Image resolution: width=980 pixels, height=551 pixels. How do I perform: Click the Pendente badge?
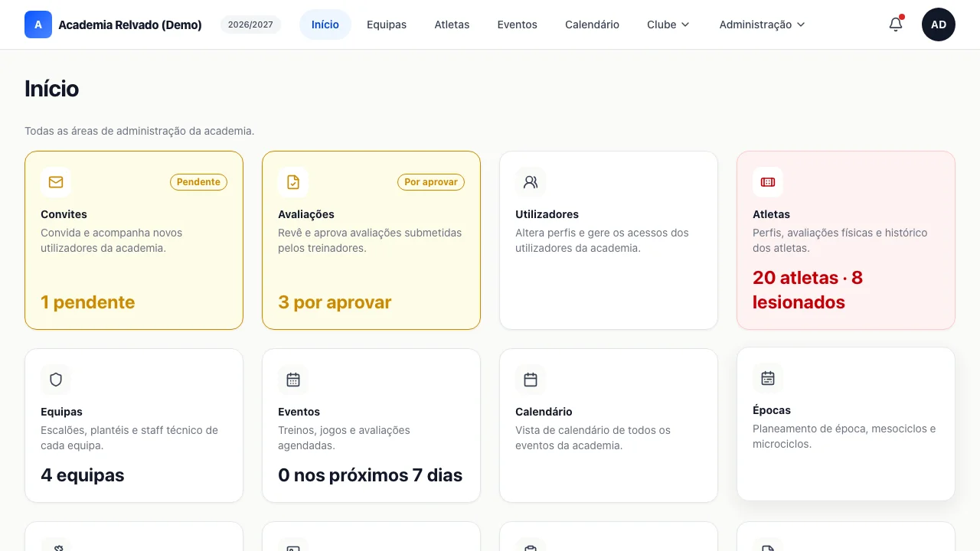(198, 182)
